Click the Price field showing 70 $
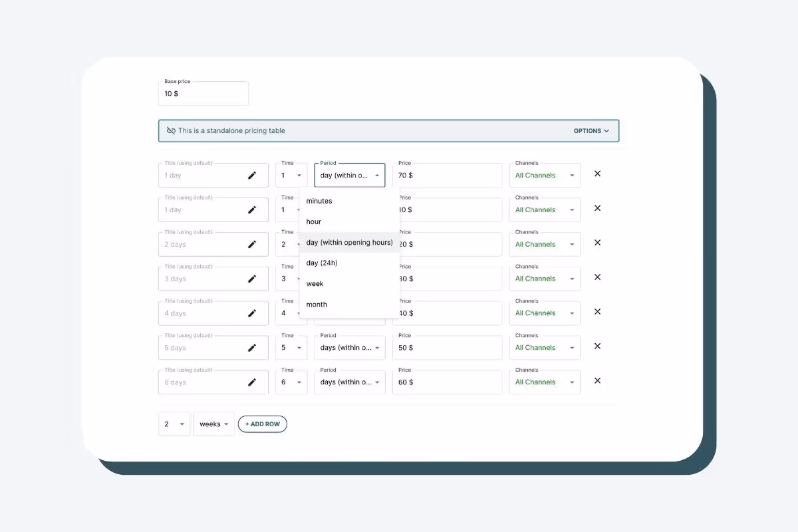Image resolution: width=798 pixels, height=532 pixels. (x=447, y=176)
